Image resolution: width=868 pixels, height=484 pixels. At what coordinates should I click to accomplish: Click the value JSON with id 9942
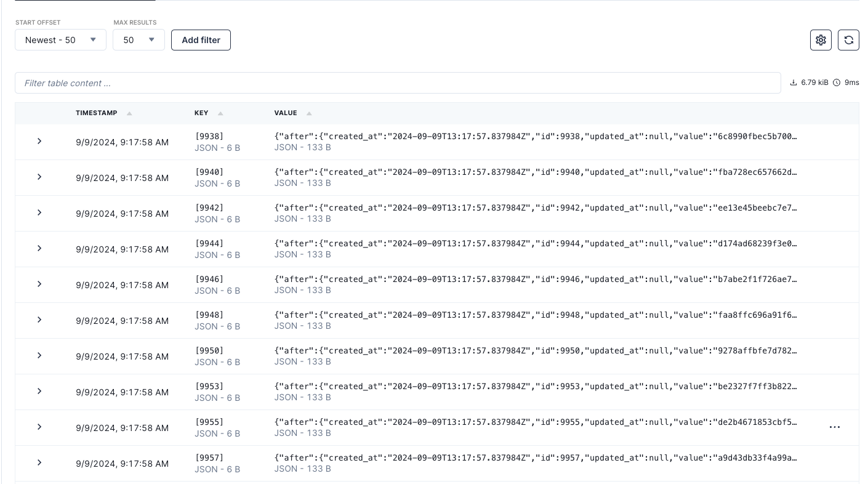click(x=536, y=208)
